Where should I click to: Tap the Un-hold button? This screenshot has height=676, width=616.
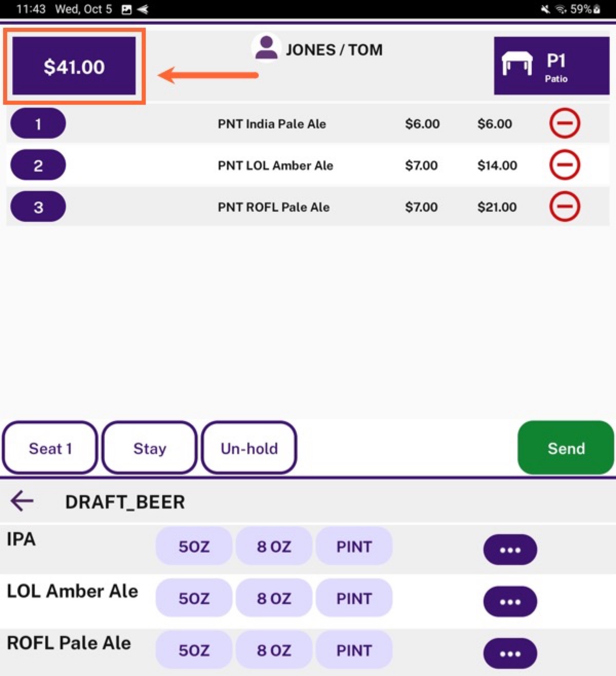coord(249,448)
